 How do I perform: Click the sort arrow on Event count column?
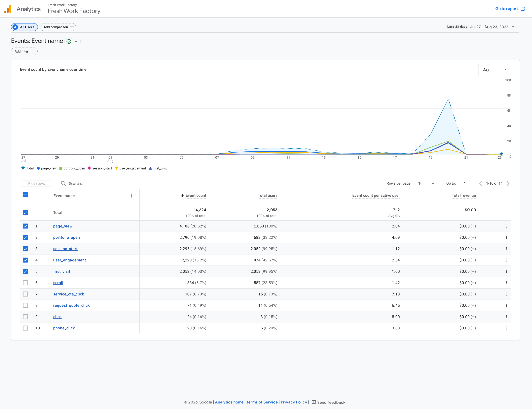tap(182, 195)
